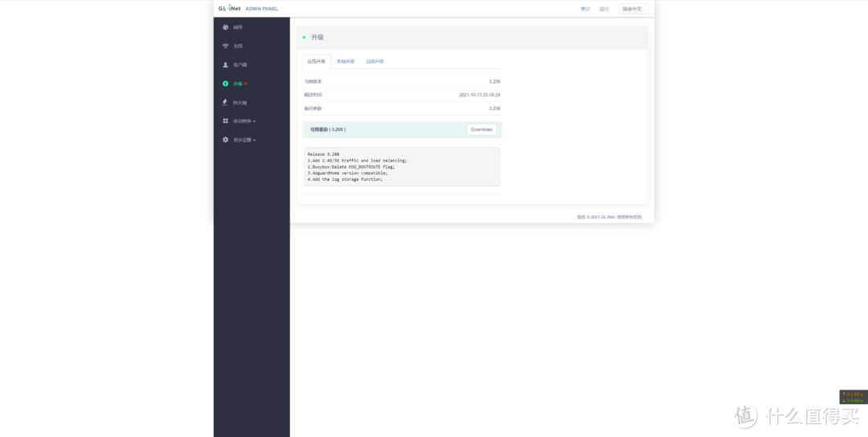
Task: Click the GL-iNet logo in header
Action: tap(230, 9)
